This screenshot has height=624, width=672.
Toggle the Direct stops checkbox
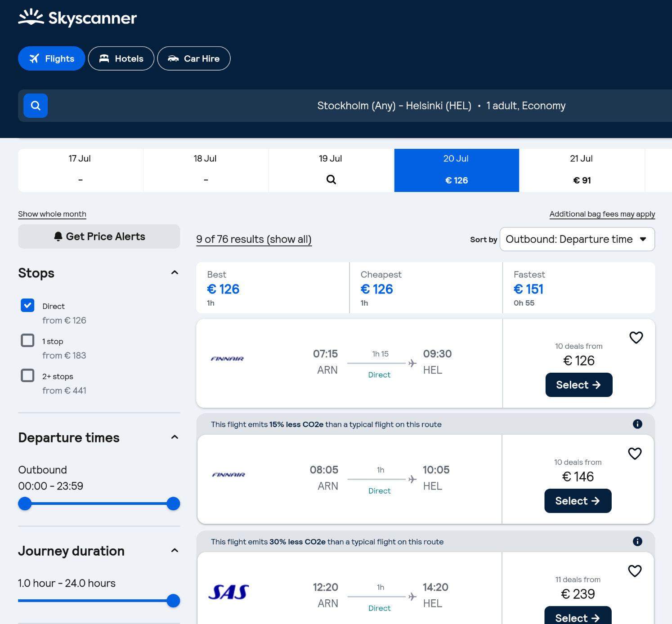pos(27,305)
